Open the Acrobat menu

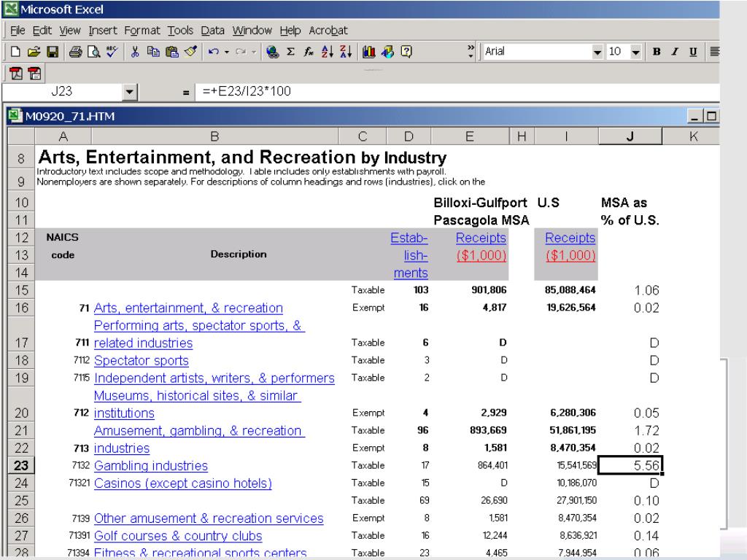coord(328,31)
